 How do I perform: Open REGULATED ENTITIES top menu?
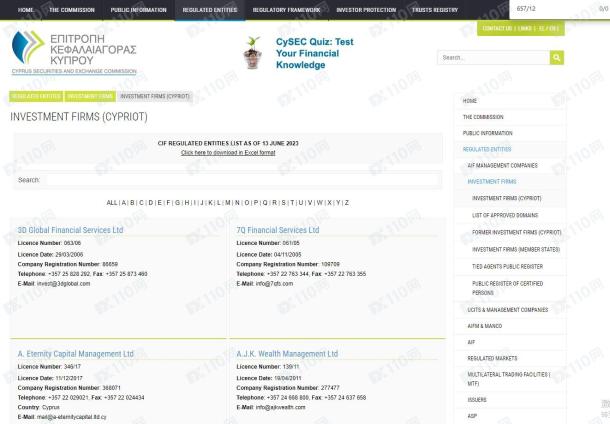click(x=210, y=10)
